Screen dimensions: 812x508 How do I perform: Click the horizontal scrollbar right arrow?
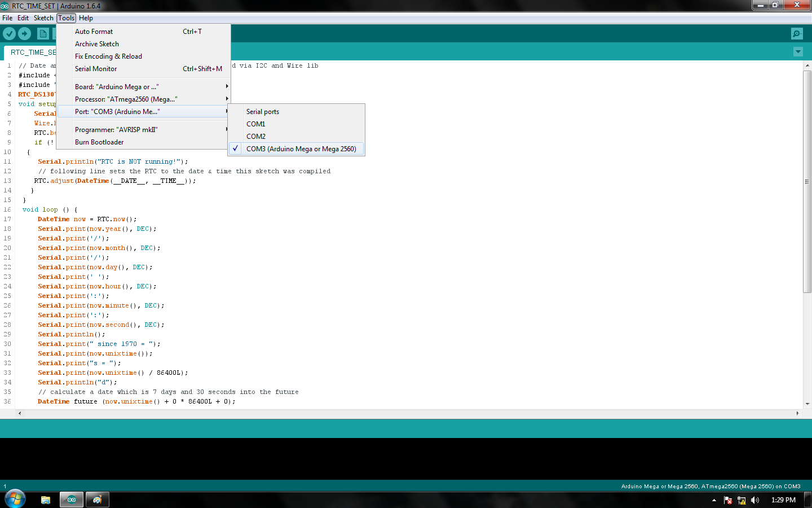(x=797, y=413)
